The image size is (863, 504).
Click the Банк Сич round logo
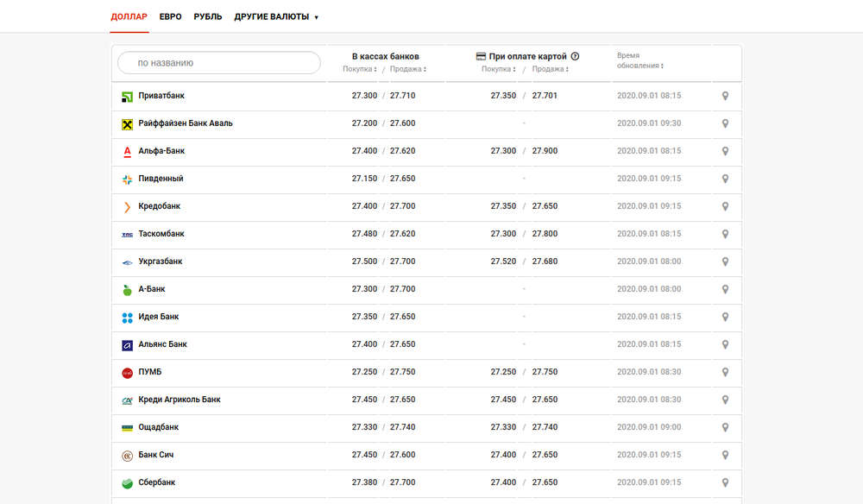pos(127,456)
